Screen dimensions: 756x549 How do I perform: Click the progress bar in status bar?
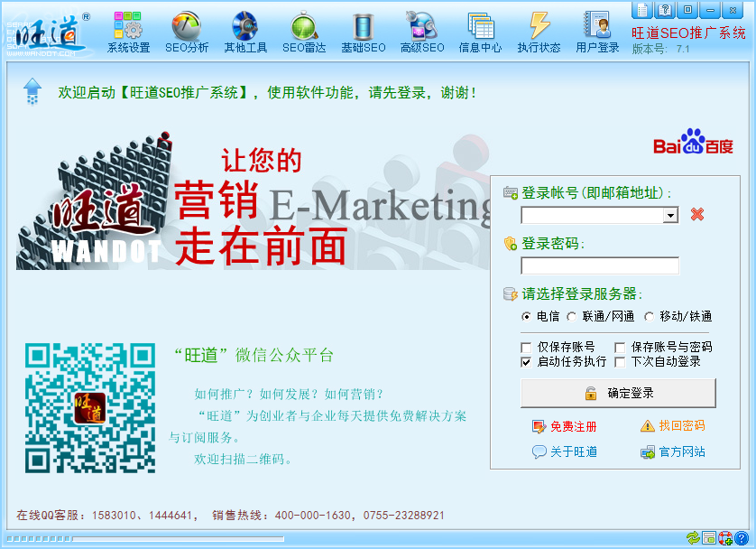[x=144, y=538]
